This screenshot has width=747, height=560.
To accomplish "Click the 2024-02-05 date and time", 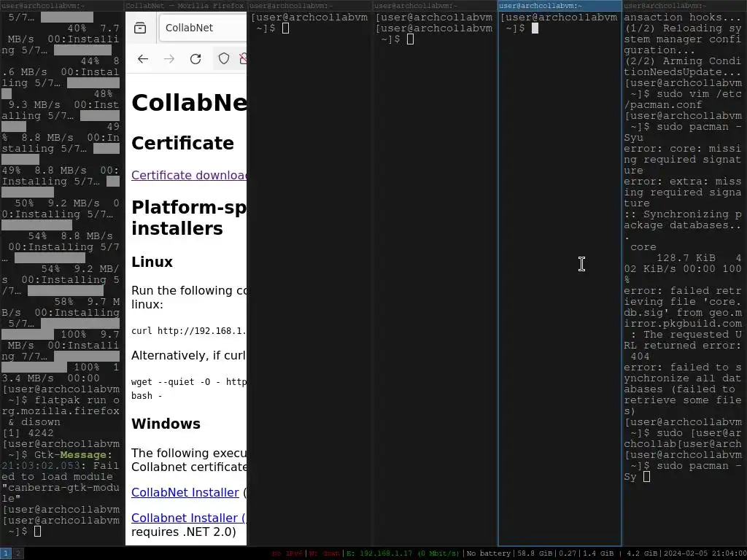I will (704, 553).
